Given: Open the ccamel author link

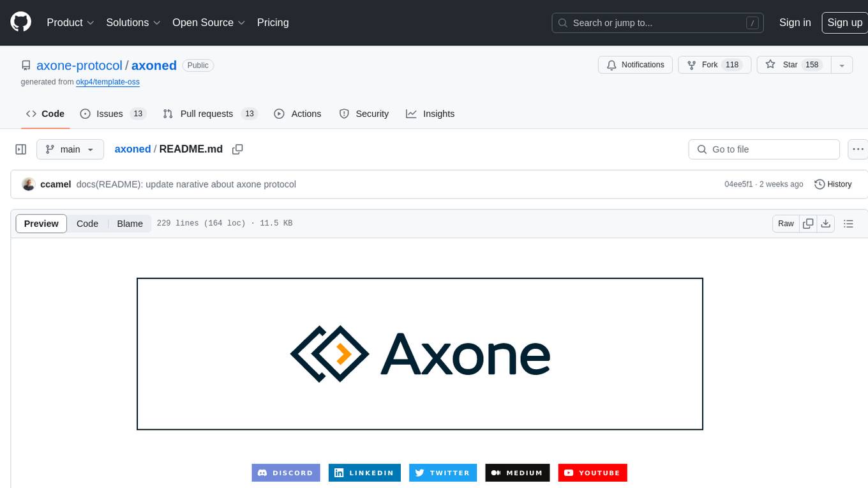Looking at the screenshot, I should click(56, 184).
